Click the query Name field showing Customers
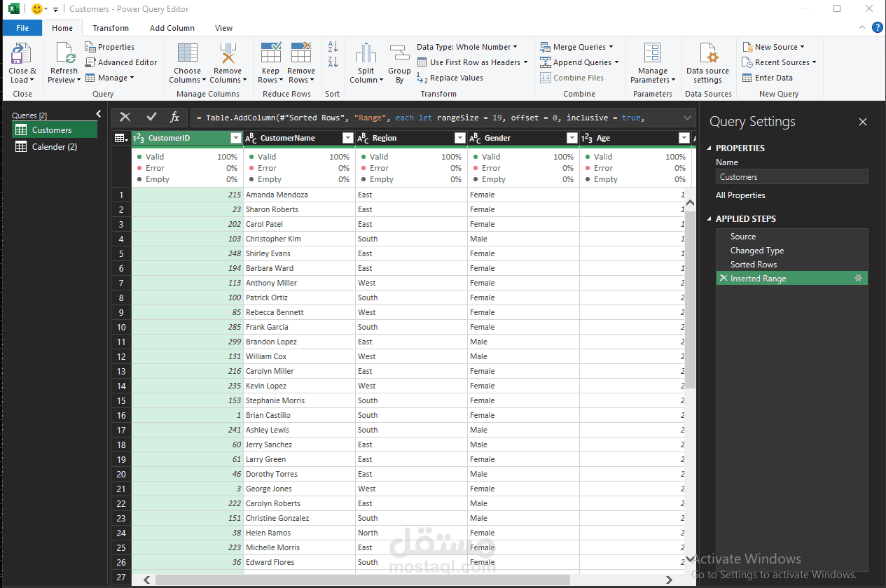 791,177
